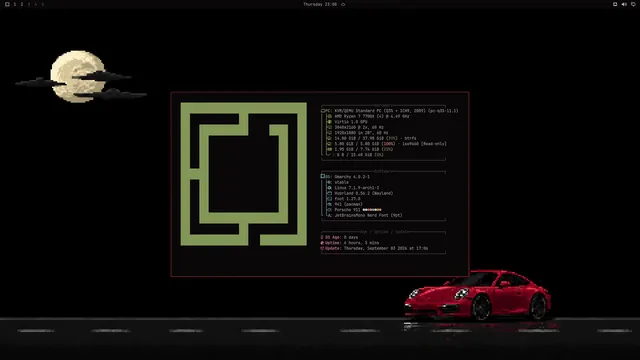Click the memory icon beside 7.74 GiB line
Image resolution: width=640 pixels, height=360 pixels.
click(329, 149)
